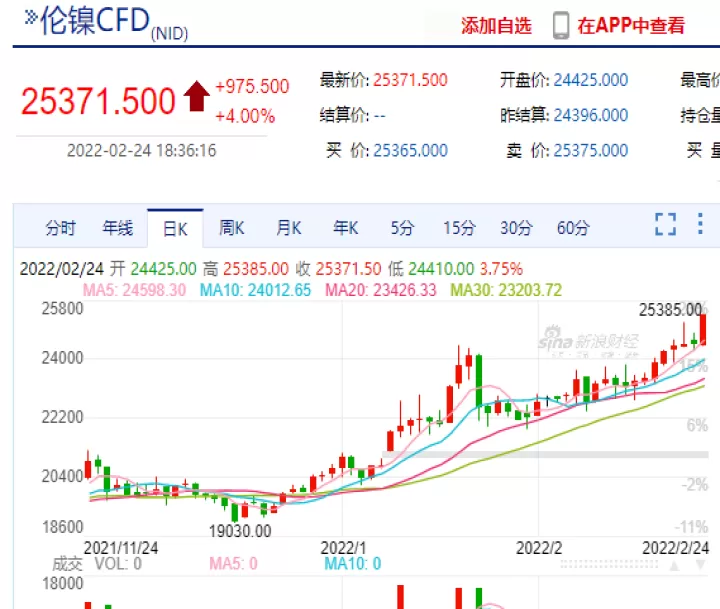
Task: Show the 15分 interval chart
Action: coord(459,228)
